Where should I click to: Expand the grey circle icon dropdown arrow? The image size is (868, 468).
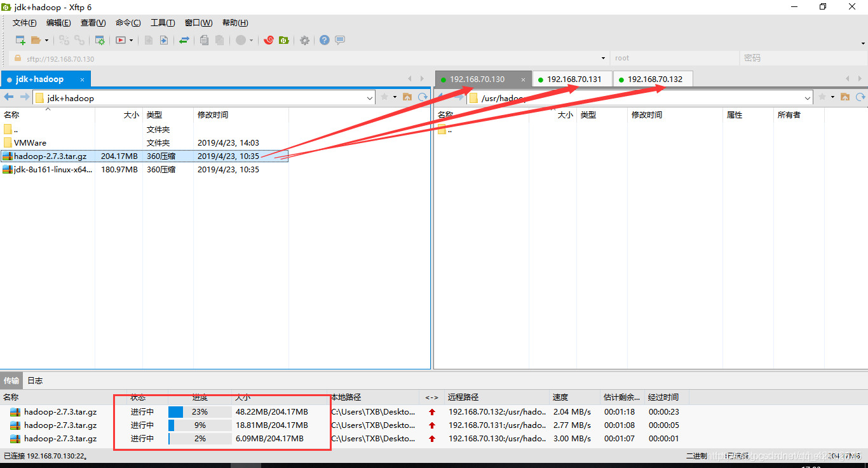coord(251,40)
